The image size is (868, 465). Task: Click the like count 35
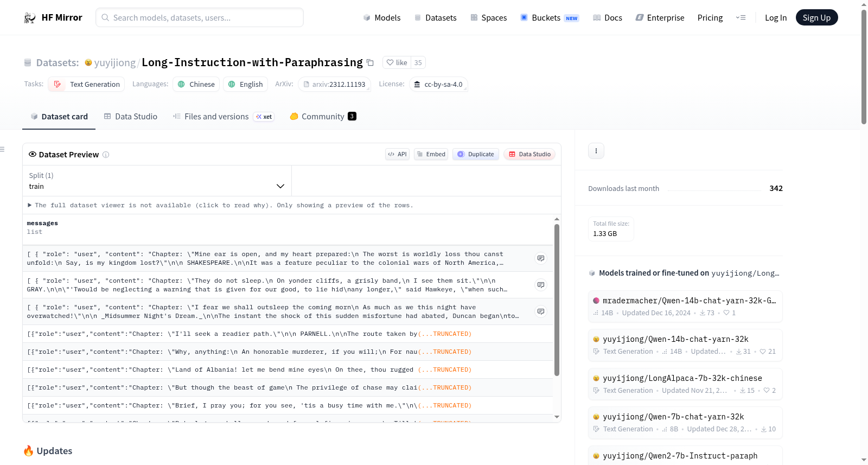418,62
